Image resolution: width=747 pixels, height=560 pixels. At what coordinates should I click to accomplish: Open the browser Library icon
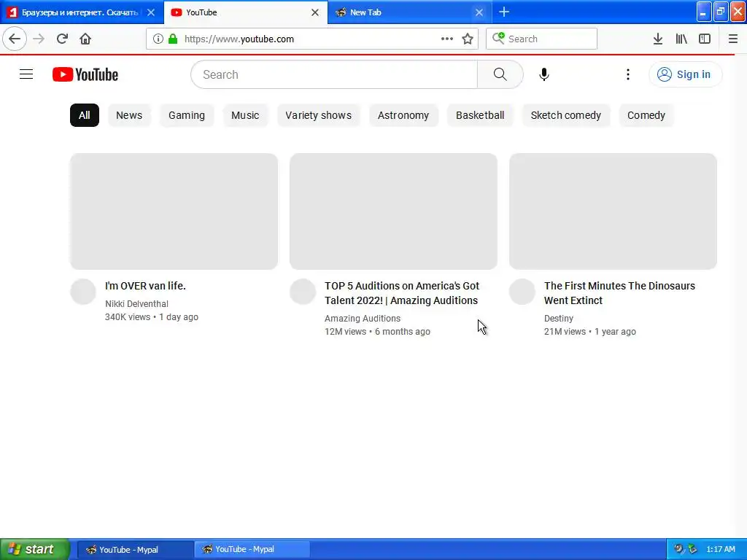tap(681, 39)
